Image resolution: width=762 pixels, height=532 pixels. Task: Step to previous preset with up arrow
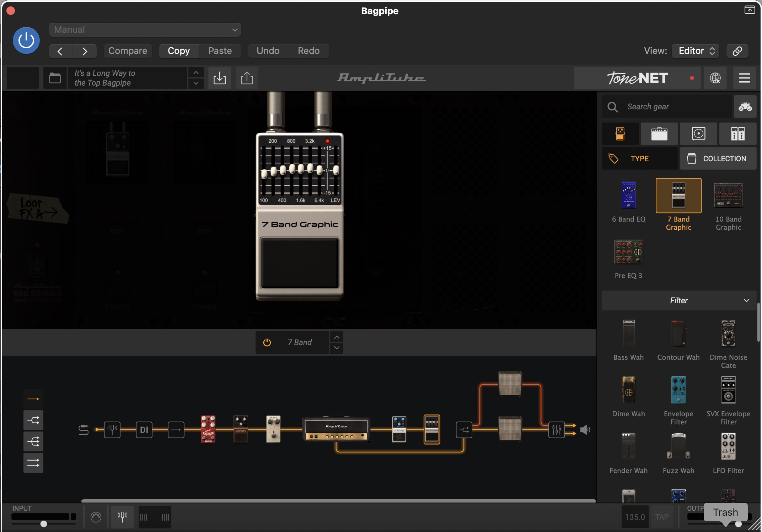pos(196,72)
